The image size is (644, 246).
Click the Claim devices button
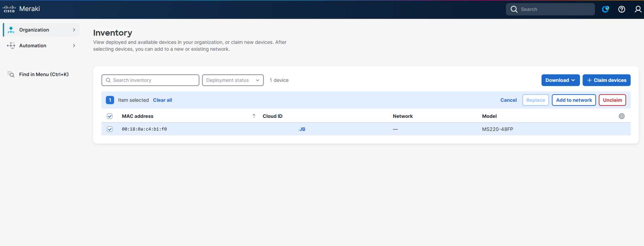coord(606,80)
